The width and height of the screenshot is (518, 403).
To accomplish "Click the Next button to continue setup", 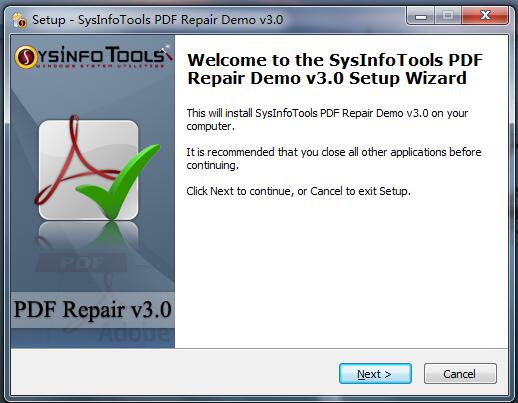I will click(x=375, y=374).
